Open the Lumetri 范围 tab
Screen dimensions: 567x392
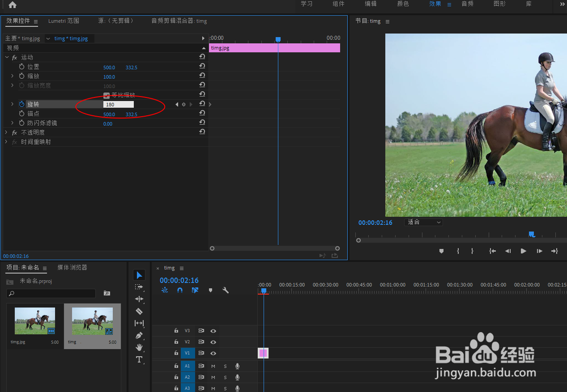tap(64, 21)
